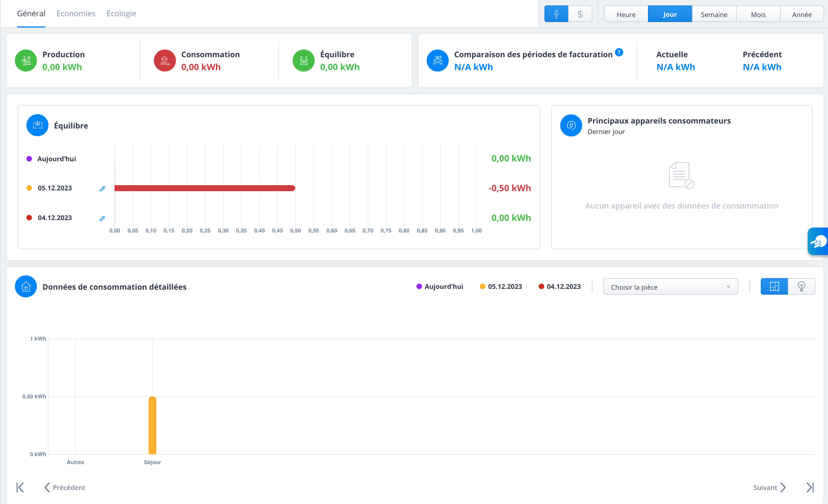828x504 pixels.
Task: Switch to device lightbulb view
Action: pyautogui.click(x=802, y=286)
